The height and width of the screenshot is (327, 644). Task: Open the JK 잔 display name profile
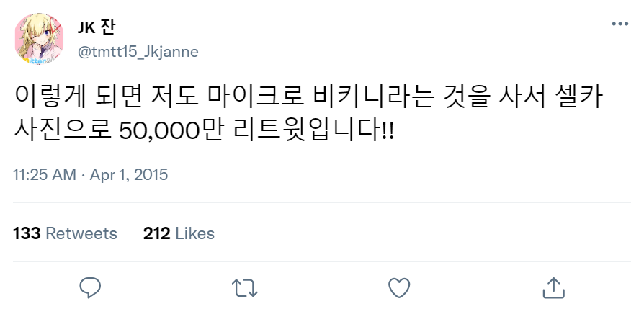(96, 27)
